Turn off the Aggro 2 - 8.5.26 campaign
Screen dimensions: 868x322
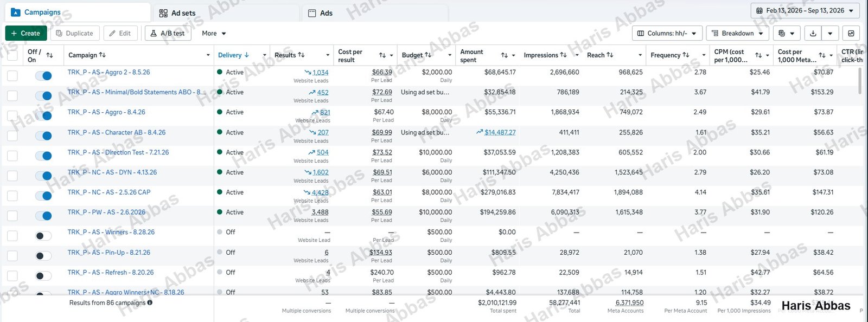[x=43, y=76]
